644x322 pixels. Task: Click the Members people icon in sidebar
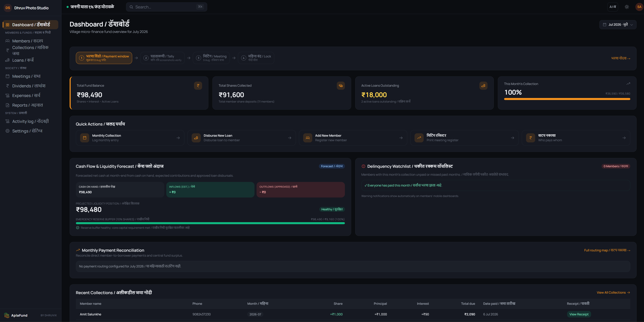(x=7, y=41)
